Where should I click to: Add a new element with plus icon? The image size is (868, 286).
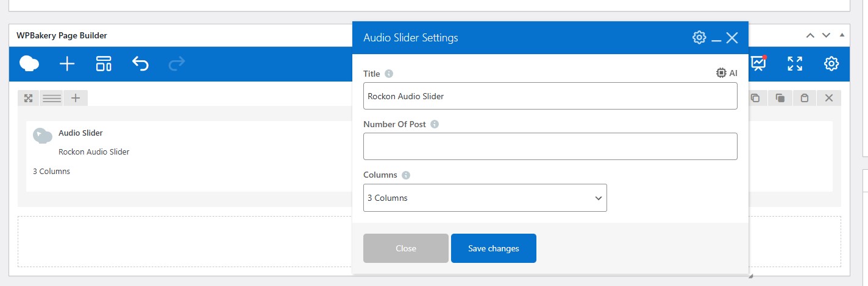(x=67, y=63)
